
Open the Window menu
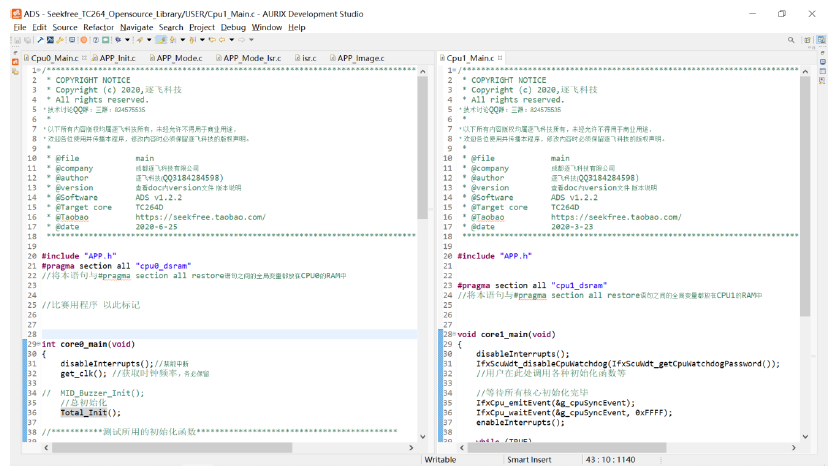tap(266, 27)
